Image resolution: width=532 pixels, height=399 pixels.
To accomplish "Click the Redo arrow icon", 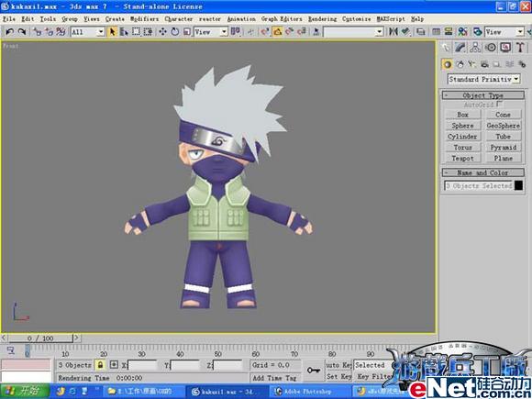I will [x=22, y=32].
